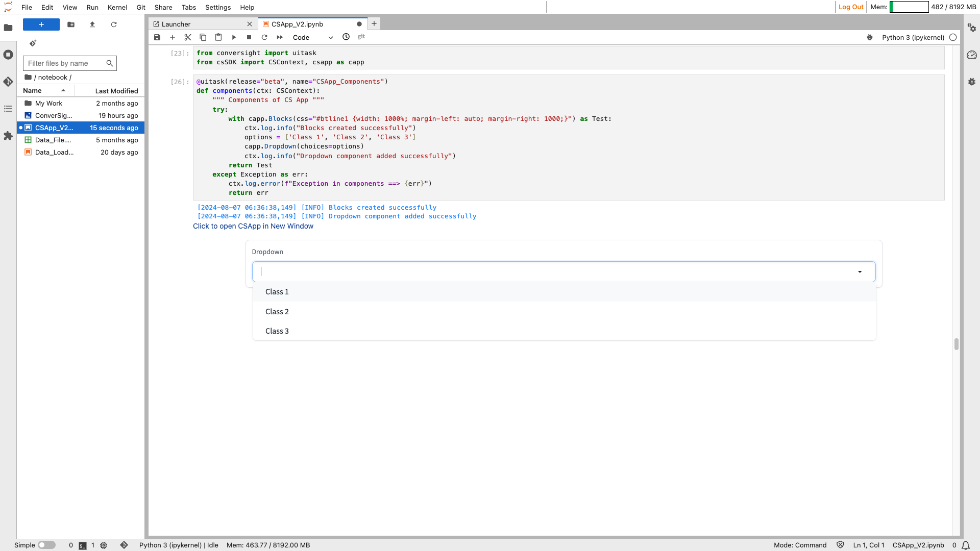Open the Help menu
980x551 pixels.
[247, 7]
